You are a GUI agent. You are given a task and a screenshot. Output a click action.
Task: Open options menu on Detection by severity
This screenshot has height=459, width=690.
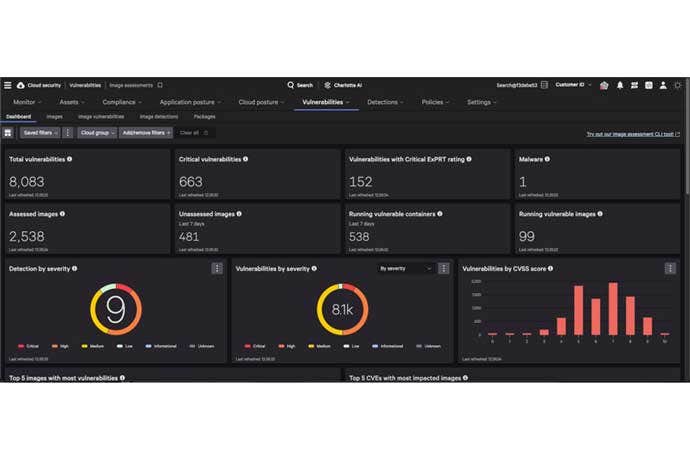[217, 268]
